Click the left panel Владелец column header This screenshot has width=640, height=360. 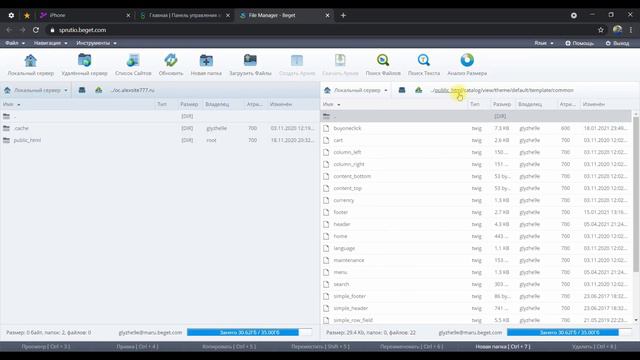point(217,104)
